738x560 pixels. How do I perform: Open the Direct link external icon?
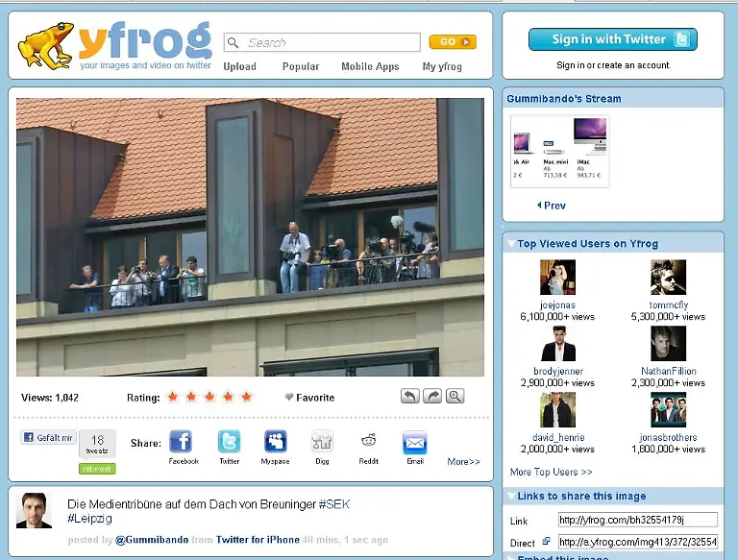[x=546, y=541]
